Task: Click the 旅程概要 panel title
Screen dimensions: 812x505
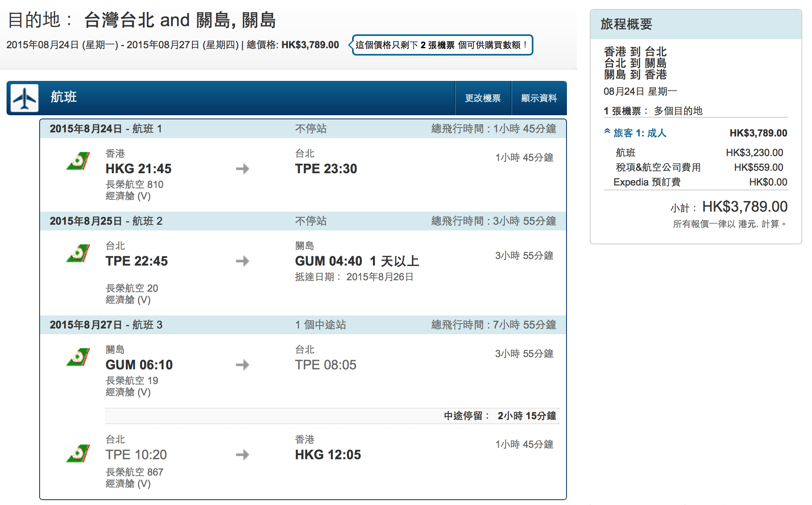Action: [626, 24]
